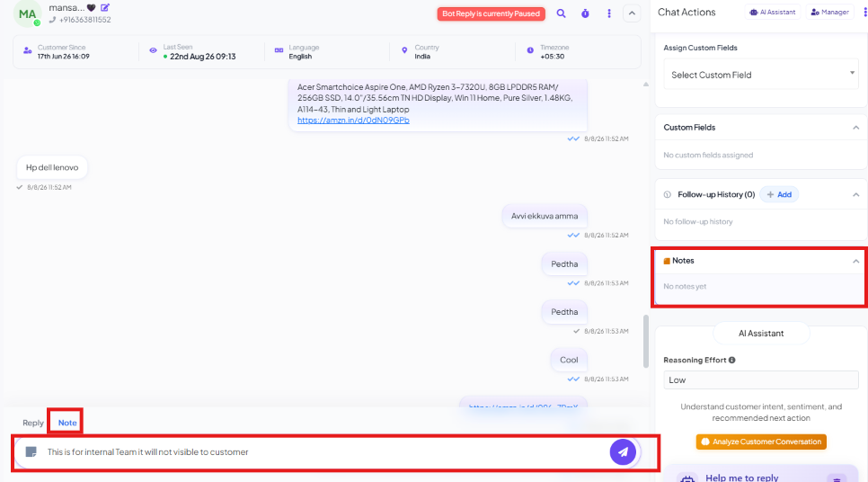The height and width of the screenshot is (482, 868).
Task: Switch to the Reply tab
Action: (x=32, y=423)
